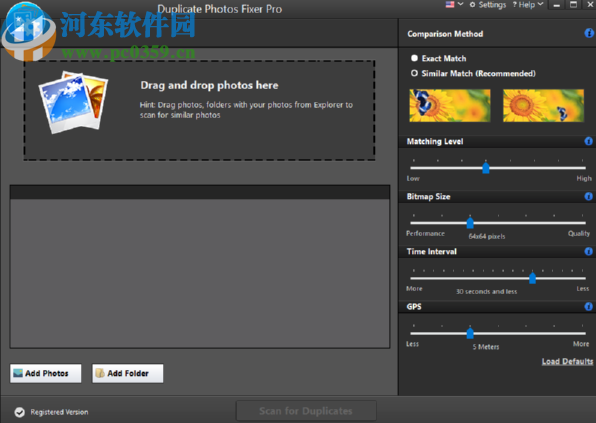Click the GPS distance slider handle
This screenshot has width=596, height=423.
(x=470, y=333)
